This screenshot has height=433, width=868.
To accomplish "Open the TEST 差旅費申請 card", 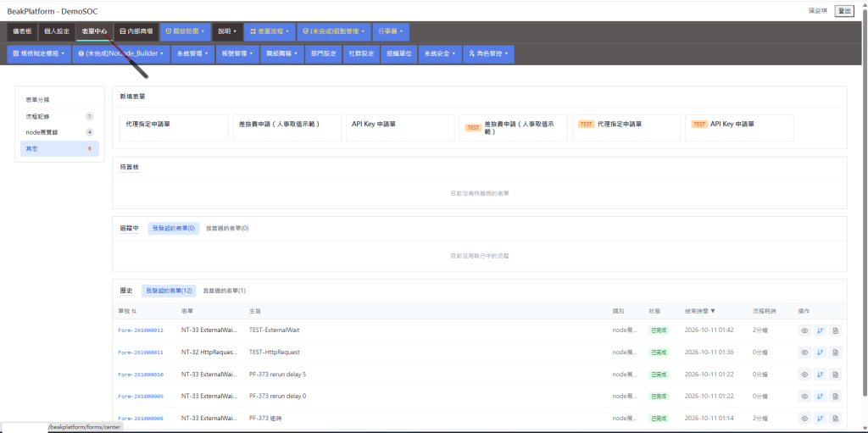I will pos(513,128).
